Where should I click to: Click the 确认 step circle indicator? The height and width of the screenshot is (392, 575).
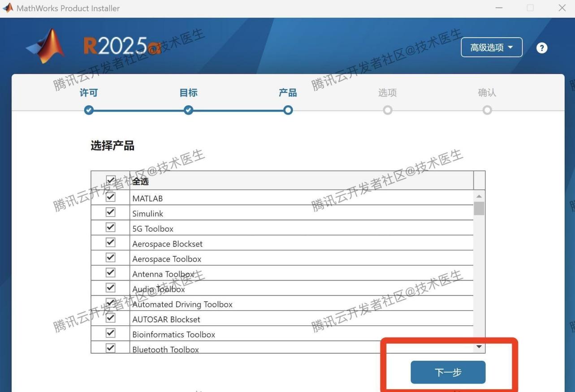click(487, 110)
